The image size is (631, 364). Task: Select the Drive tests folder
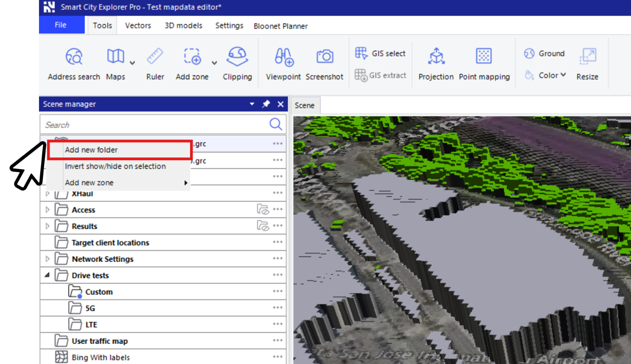click(163, 275)
